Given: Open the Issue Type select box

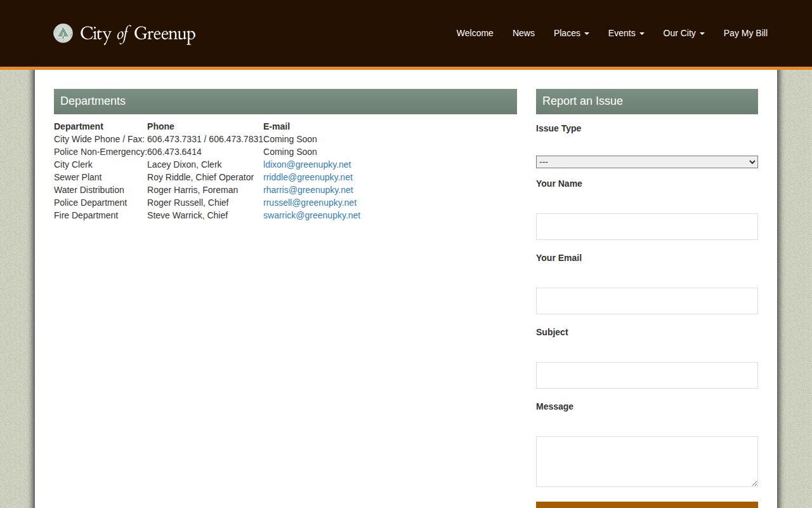Looking at the screenshot, I should 647,162.
